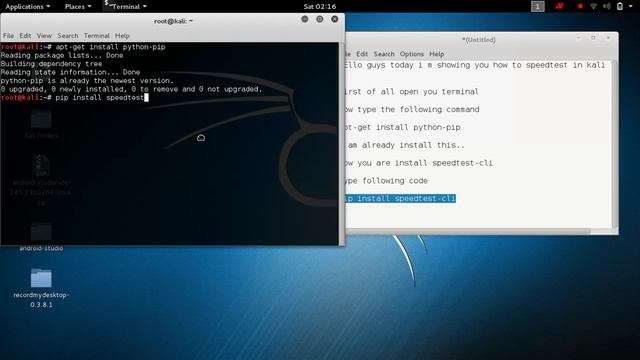640x360 pixels.
Task: Click the 'of all open you terminal' line
Action: 412,92
